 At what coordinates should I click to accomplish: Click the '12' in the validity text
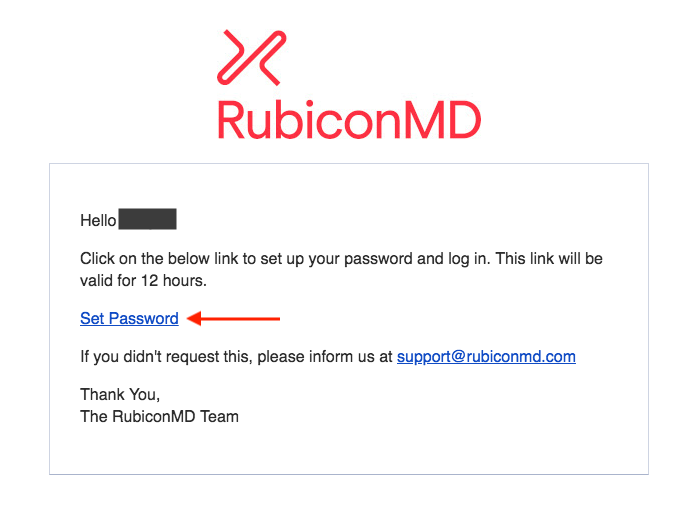point(149,281)
